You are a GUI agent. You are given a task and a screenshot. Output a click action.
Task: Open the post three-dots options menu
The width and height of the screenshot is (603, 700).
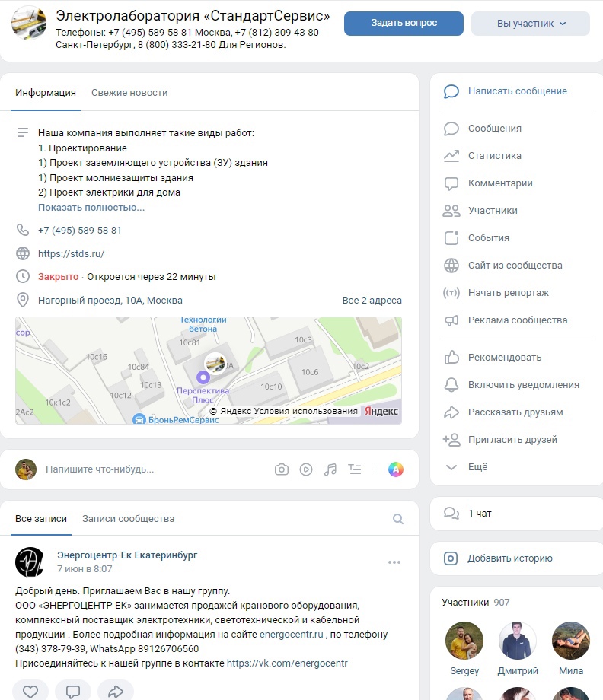(x=394, y=562)
